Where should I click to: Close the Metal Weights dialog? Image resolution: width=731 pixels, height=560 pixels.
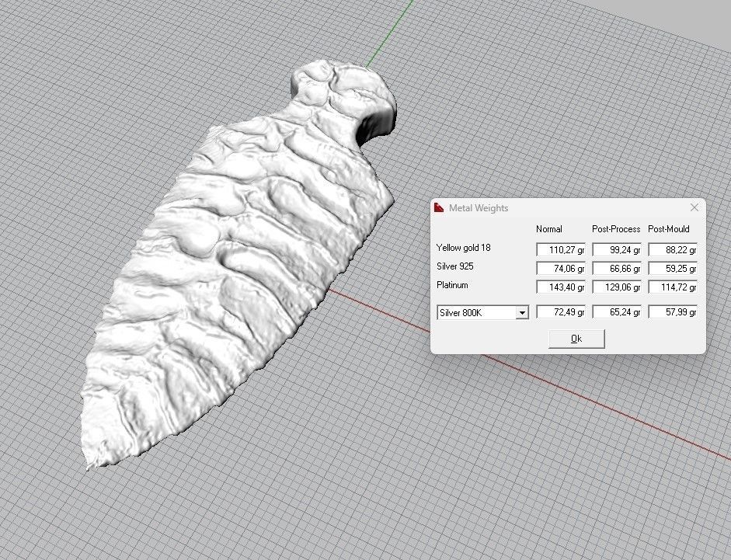click(x=694, y=207)
